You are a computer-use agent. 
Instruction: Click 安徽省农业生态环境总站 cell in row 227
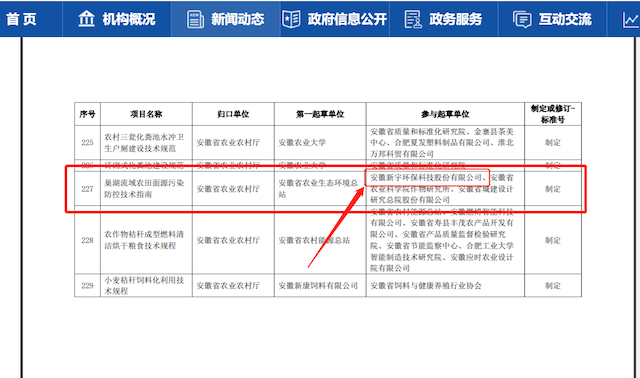(x=318, y=189)
